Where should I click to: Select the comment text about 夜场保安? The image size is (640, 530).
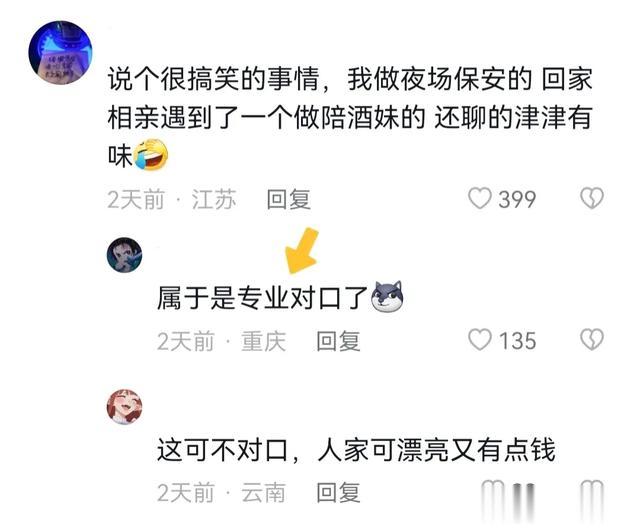pos(350,117)
